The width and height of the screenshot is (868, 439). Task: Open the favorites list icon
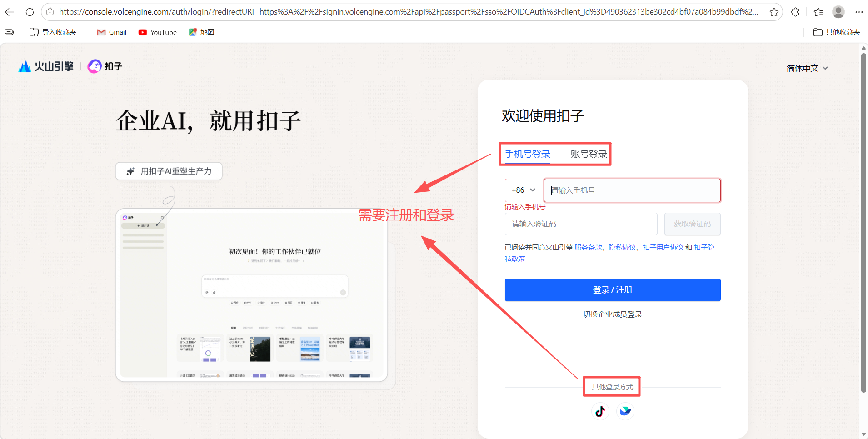click(818, 12)
